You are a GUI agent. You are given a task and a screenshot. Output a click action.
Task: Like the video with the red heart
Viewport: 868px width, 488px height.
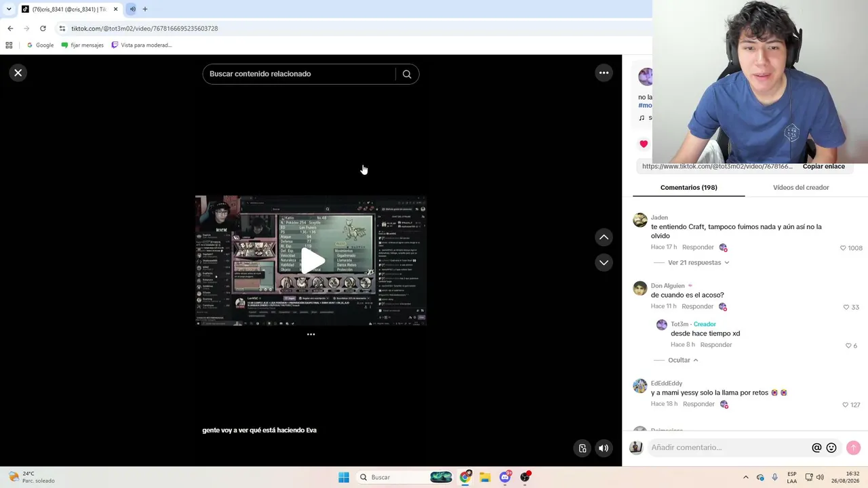coord(644,144)
